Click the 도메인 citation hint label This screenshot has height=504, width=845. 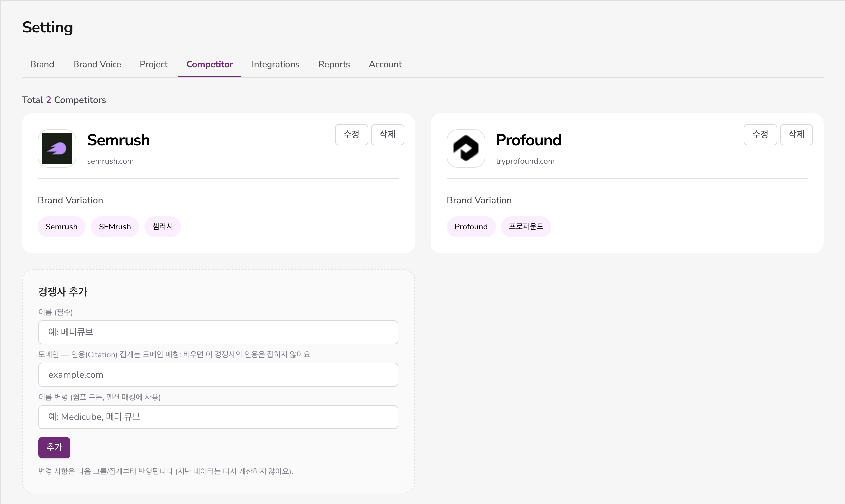point(174,354)
